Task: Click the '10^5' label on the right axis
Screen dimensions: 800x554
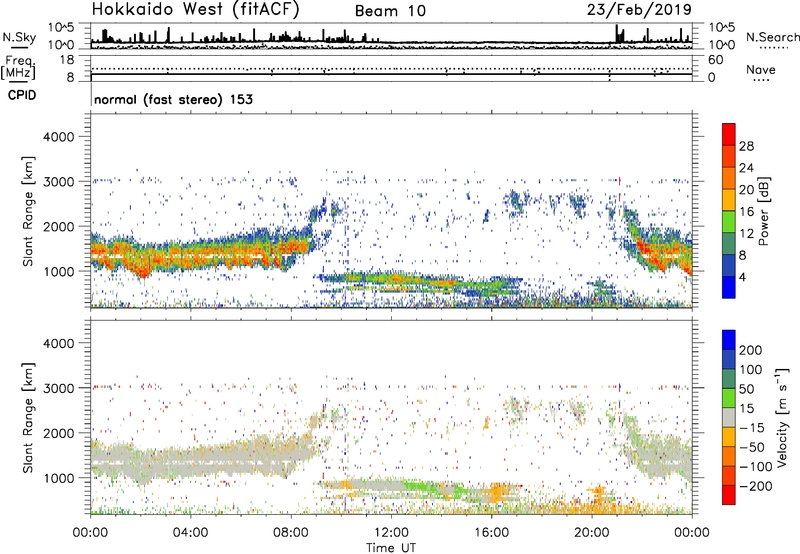Action: (x=721, y=28)
